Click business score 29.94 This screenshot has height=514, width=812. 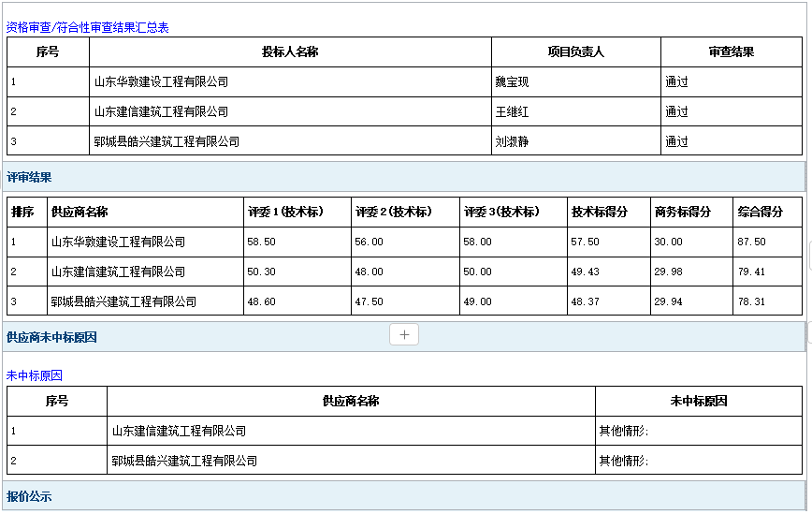[669, 302]
